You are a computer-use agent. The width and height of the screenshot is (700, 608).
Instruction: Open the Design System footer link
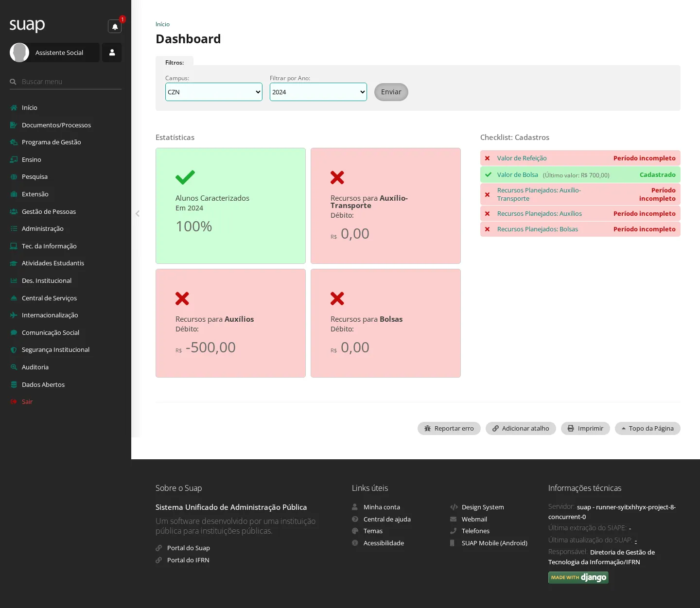483,507
